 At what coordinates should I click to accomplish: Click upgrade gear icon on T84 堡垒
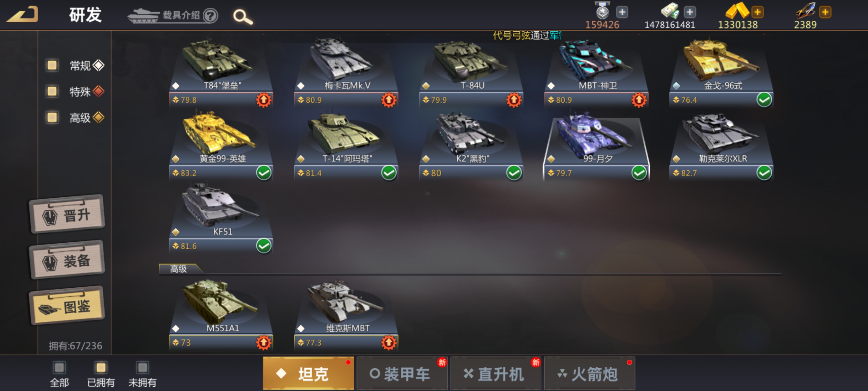[263, 100]
